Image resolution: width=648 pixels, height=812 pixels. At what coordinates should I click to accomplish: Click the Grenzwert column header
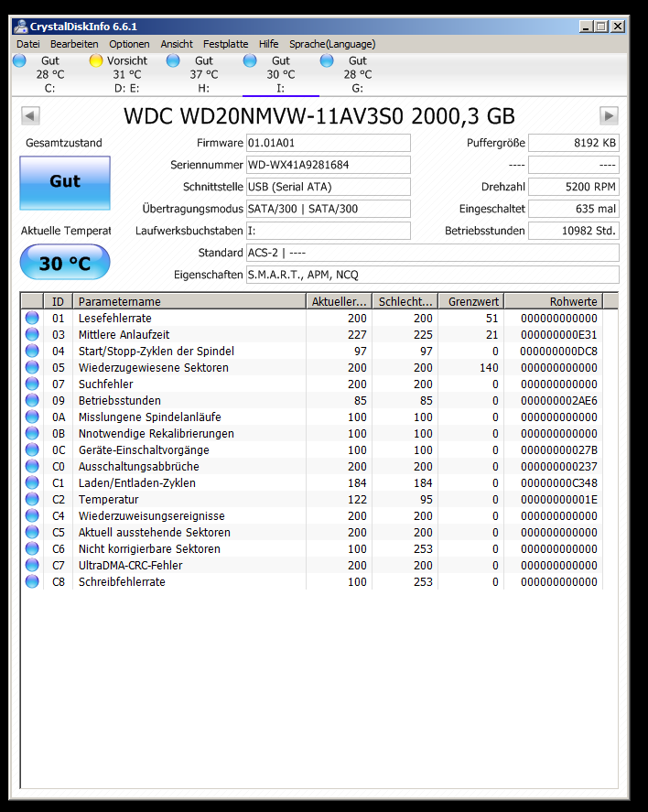tap(471, 301)
